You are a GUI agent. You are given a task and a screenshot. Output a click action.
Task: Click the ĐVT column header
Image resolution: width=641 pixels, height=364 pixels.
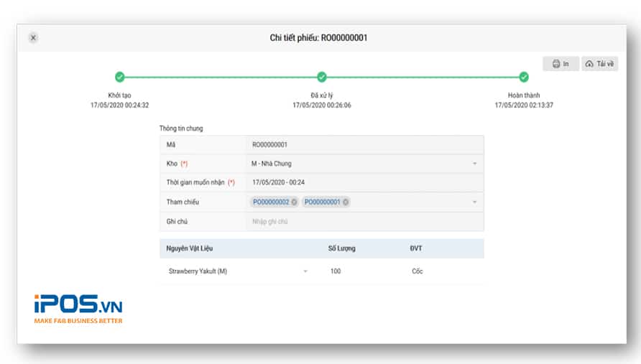pos(416,248)
